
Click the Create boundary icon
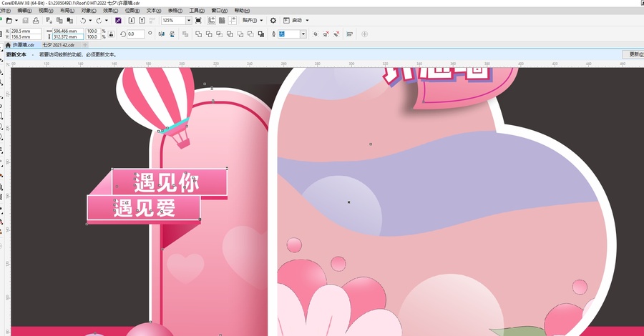coord(261,34)
